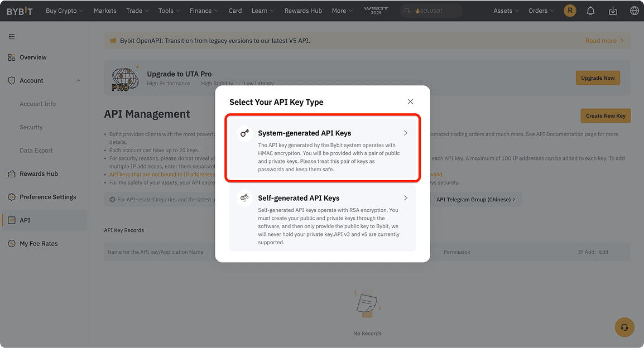Click the key icon beside System-generated API Keys
Viewport: 644px width, 348px height.
pos(244,133)
